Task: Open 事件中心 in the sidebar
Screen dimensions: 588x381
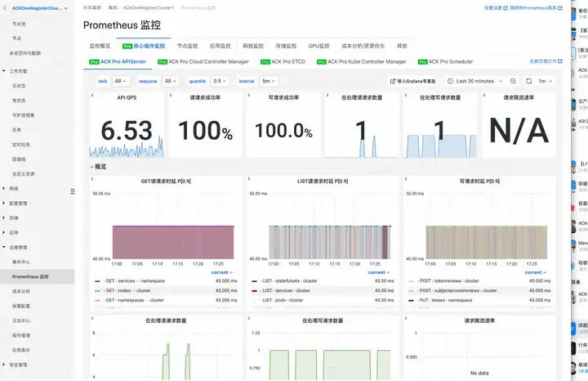Action: [x=21, y=262]
